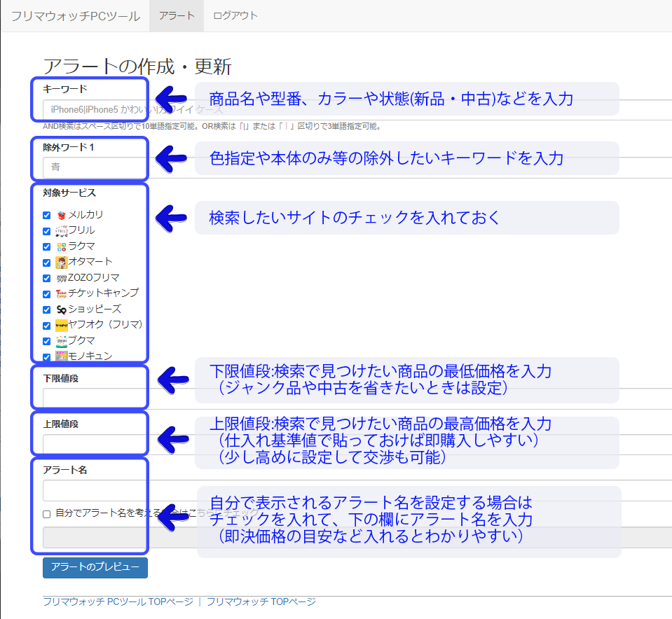Uncheck the チケットキャンプ checkbox
This screenshot has height=619, width=672.
tap(47, 294)
